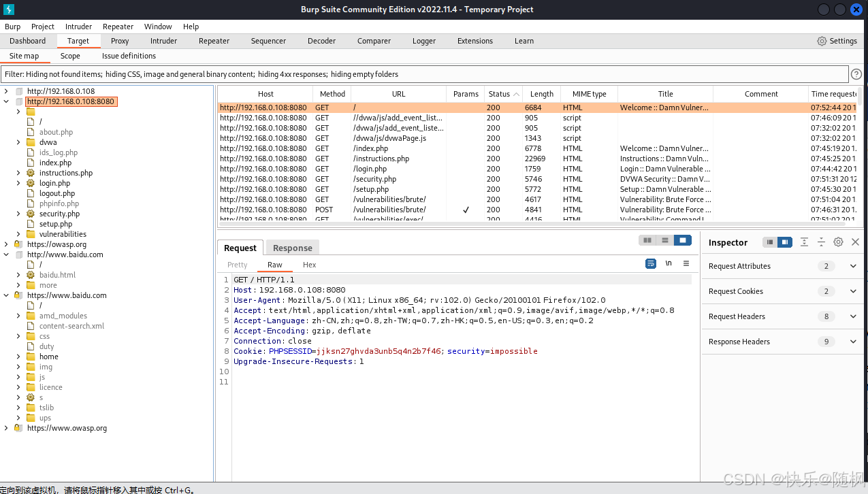Image resolution: width=868 pixels, height=494 pixels.
Task: Toggle line wrap icon in the message editor
Action: pos(651,263)
